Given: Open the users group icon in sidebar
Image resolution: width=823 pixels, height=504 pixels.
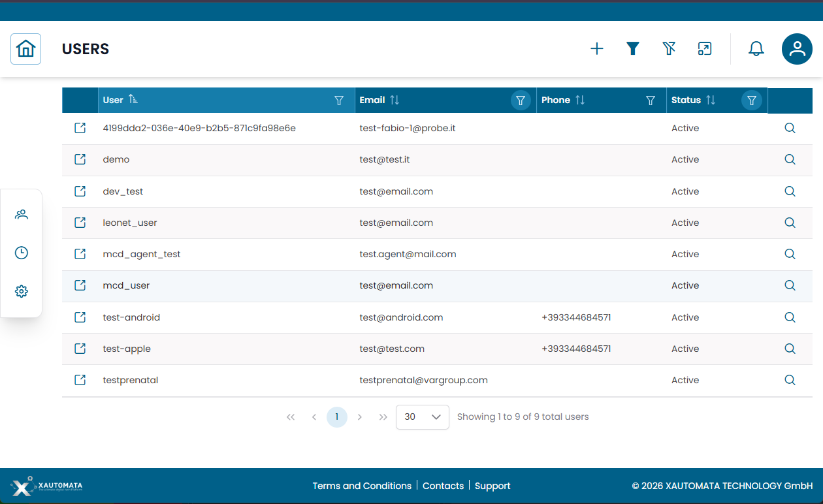Looking at the screenshot, I should point(22,214).
